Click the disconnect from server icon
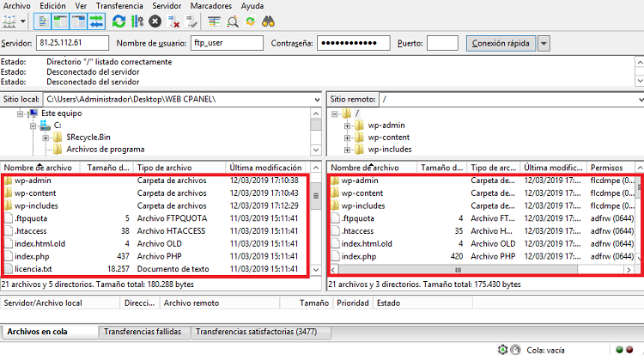 (x=173, y=21)
